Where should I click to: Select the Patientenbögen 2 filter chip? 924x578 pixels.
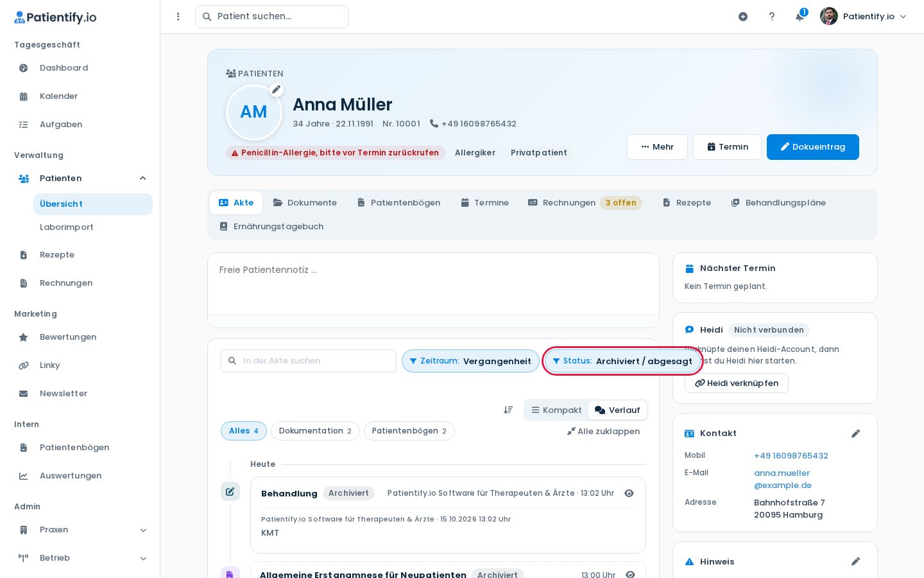point(409,431)
